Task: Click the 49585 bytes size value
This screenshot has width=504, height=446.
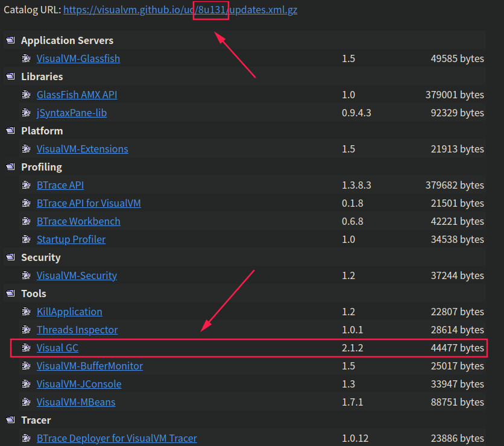Action: 457,58
